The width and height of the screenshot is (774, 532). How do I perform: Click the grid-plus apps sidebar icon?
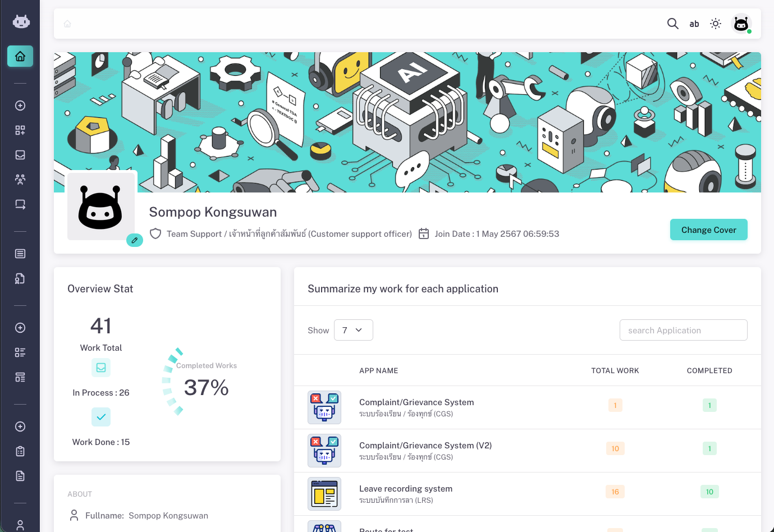[x=20, y=130]
